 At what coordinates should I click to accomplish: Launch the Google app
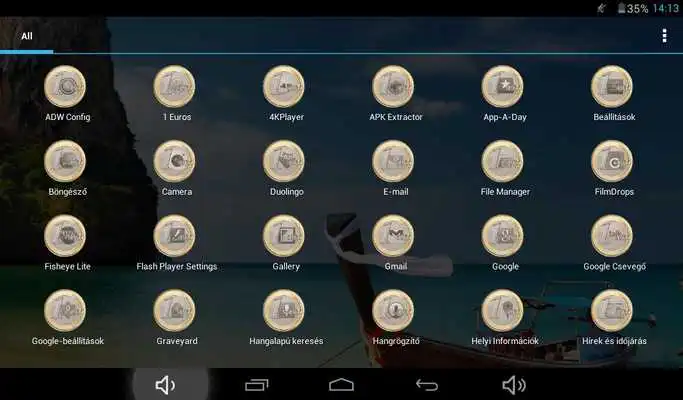click(503, 236)
